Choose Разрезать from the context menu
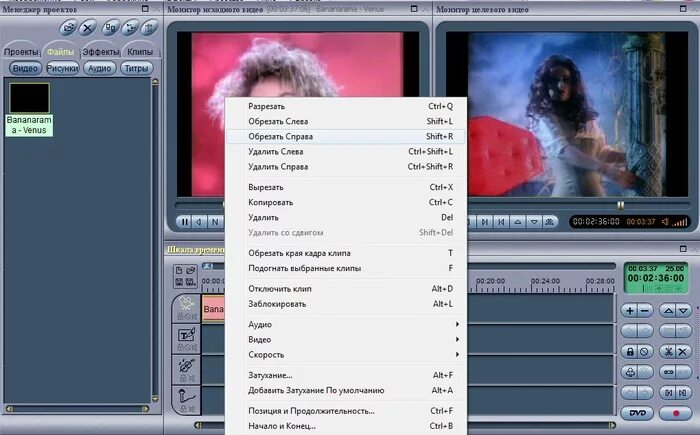Screen dimensions: 700x435 [346, 106]
